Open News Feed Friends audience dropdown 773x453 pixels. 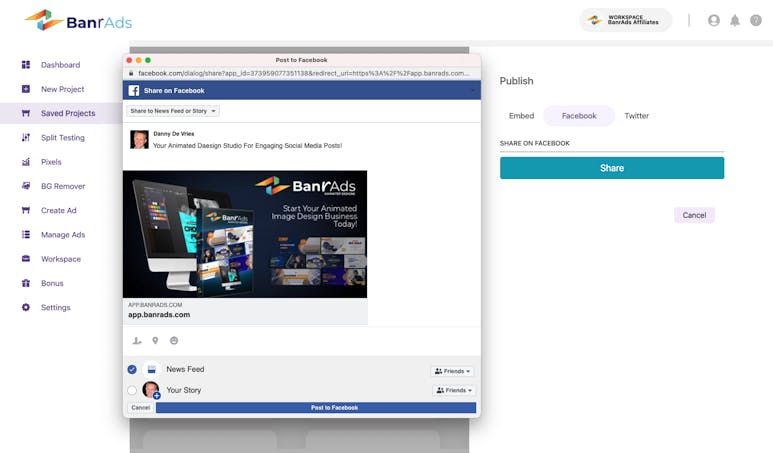(453, 371)
